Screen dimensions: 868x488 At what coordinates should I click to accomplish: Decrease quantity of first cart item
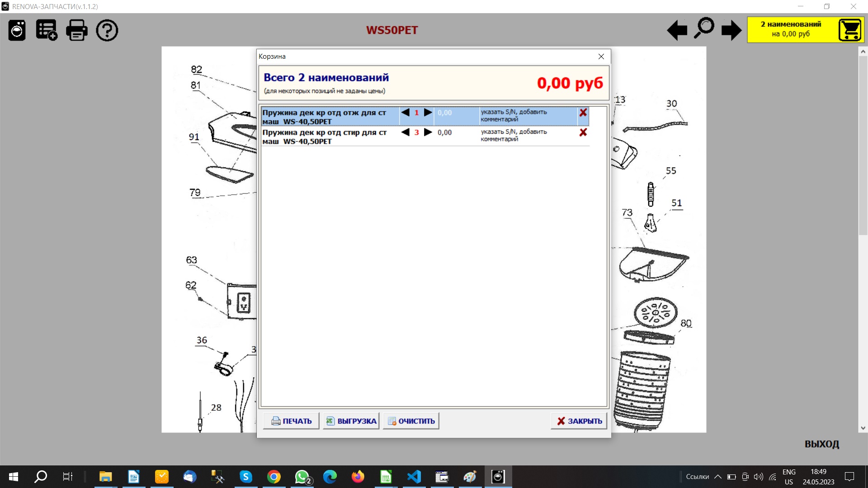tap(406, 113)
